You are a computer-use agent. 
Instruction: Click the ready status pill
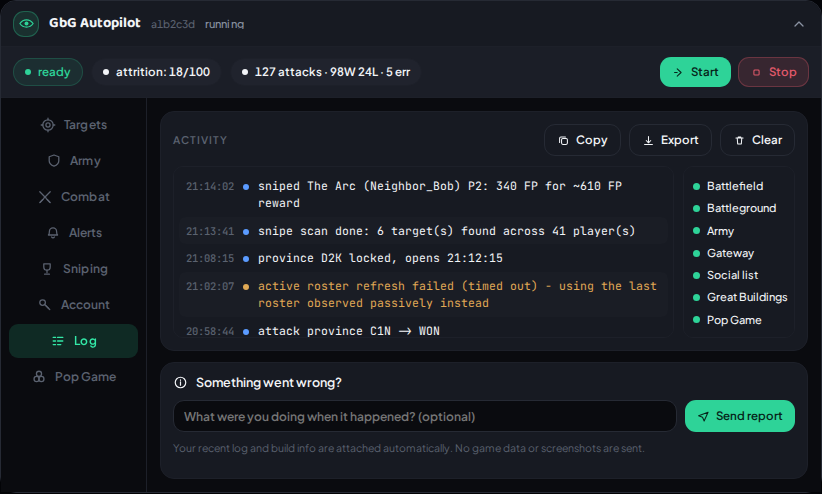click(x=48, y=72)
